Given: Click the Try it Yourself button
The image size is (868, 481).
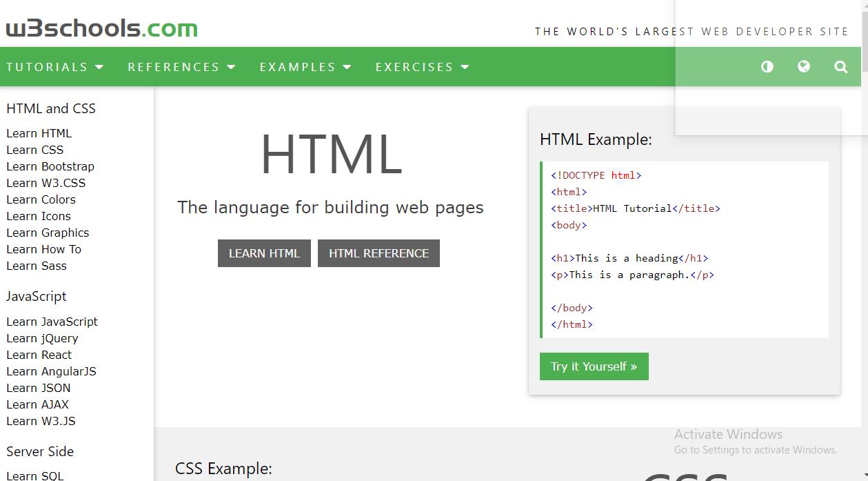Looking at the screenshot, I should click(594, 366).
